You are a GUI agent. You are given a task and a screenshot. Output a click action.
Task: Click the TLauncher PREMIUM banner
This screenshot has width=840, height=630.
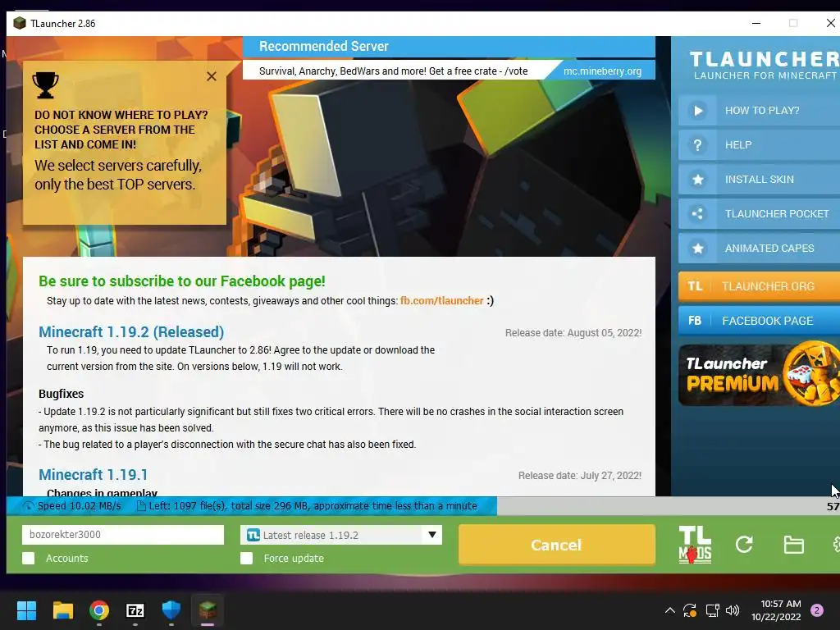(759, 374)
